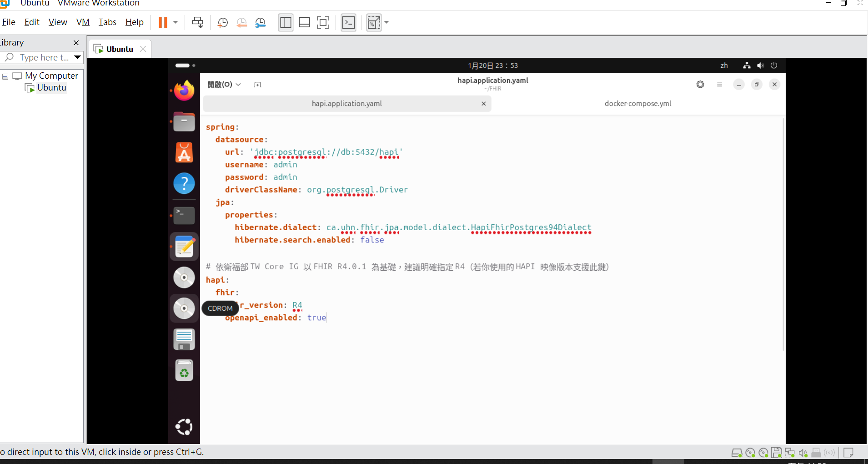
Task: Click the CDROM disc icon in the dock
Action: click(184, 308)
